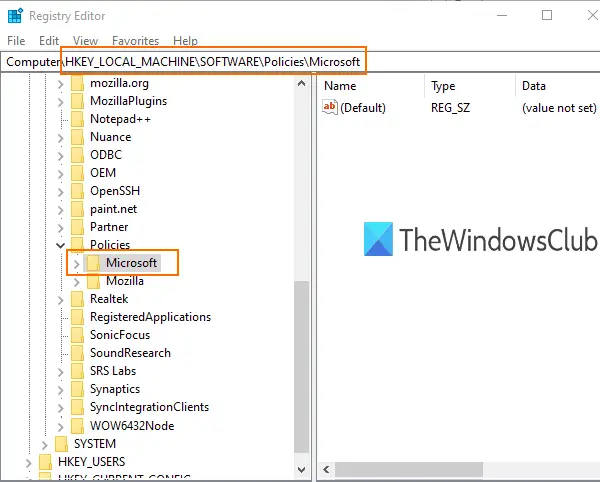
Task: Expand the MozillaPlugins key
Action: click(x=60, y=102)
